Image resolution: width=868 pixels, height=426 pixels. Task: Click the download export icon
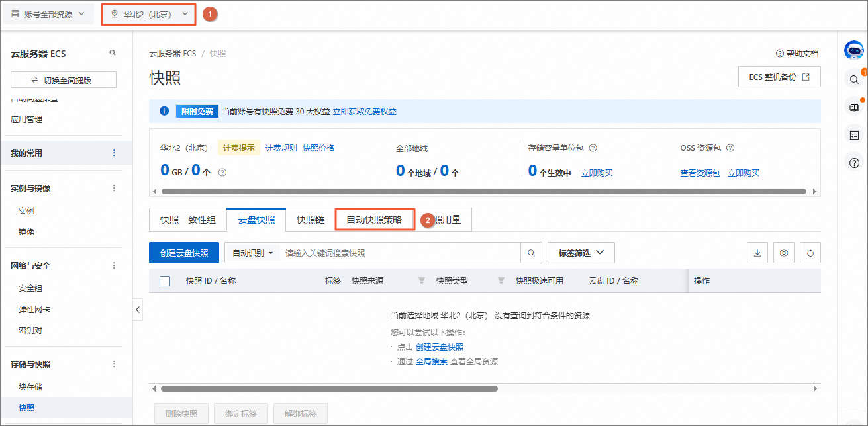757,253
